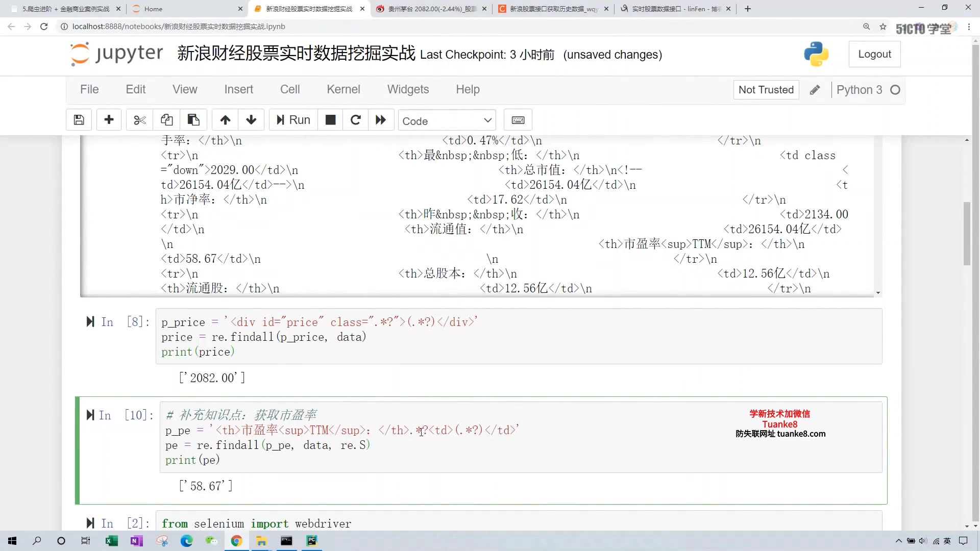Image resolution: width=980 pixels, height=551 pixels.
Task: Copy the selected cell
Action: pos(166,120)
